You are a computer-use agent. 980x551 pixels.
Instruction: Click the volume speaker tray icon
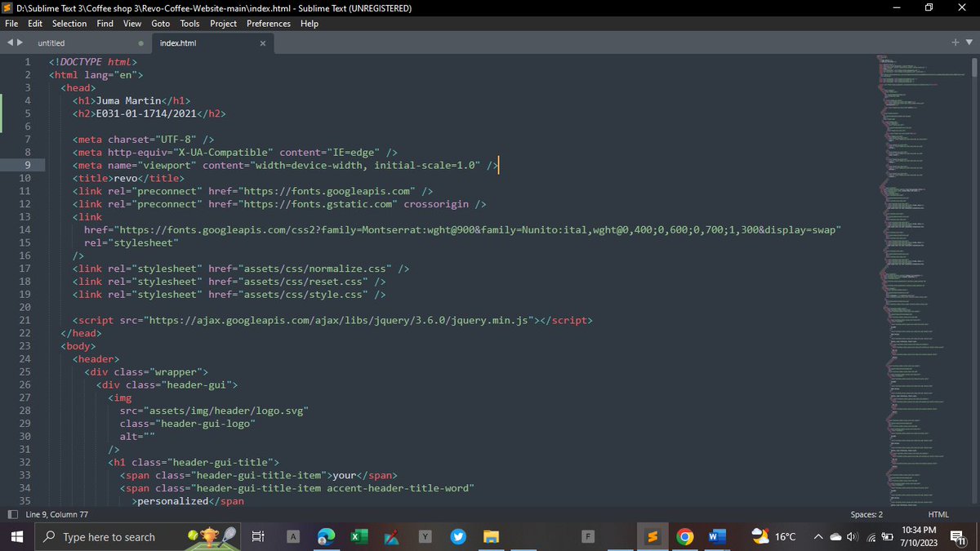click(x=853, y=537)
